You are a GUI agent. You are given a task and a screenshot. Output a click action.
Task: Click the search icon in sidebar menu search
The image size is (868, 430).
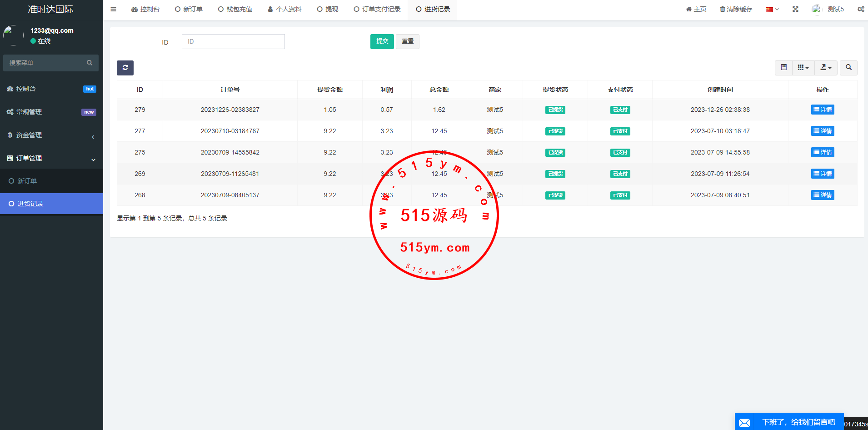pyautogui.click(x=90, y=63)
